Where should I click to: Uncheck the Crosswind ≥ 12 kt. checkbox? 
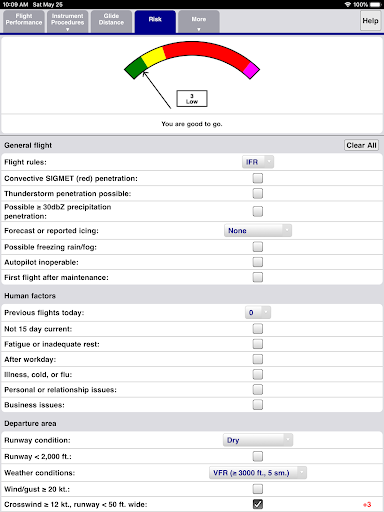(258, 504)
